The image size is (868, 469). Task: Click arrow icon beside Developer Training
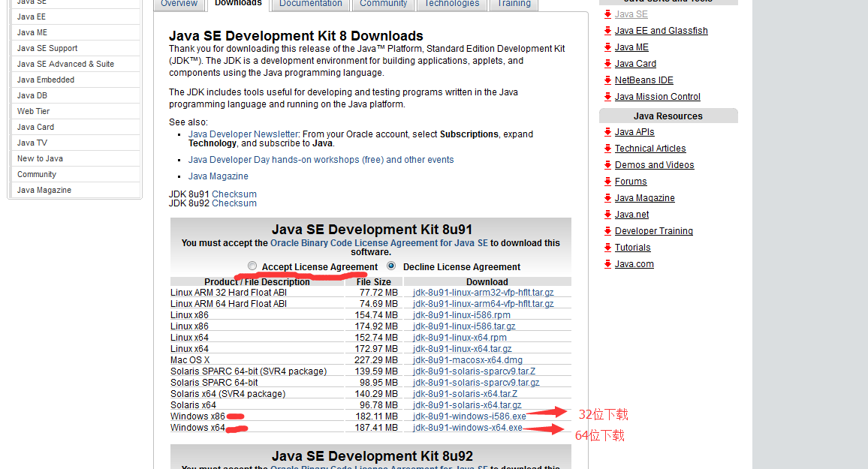pyautogui.click(x=607, y=232)
